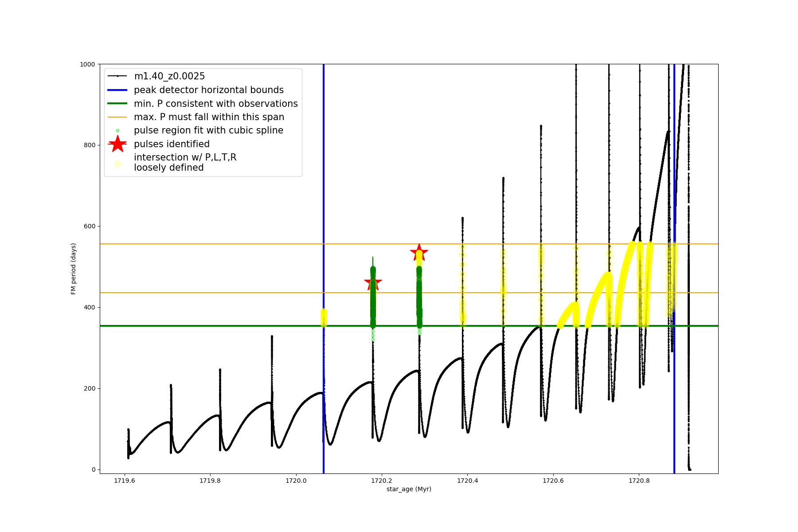The height and width of the screenshot is (532, 798).
Task: Click the 1720.0 tick label on the x-axis
Action: 296,481
